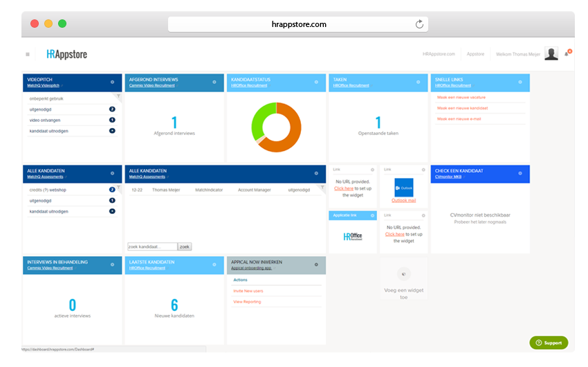
Task: Open settings gear of Videopitch widget
Action: pos(112,82)
